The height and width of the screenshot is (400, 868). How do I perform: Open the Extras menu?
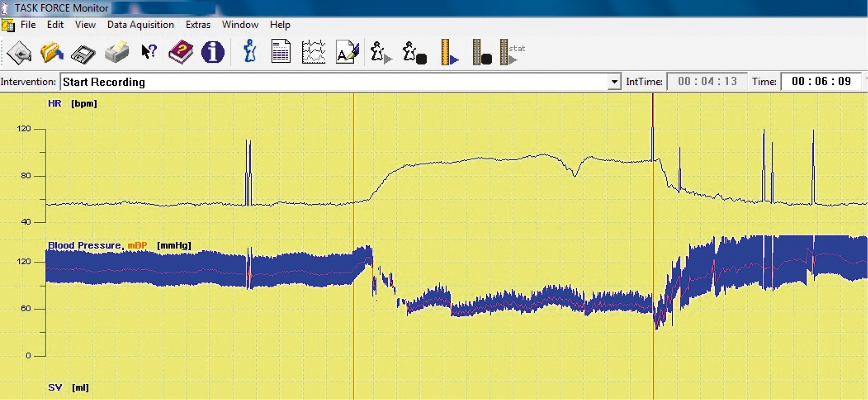pos(198,25)
